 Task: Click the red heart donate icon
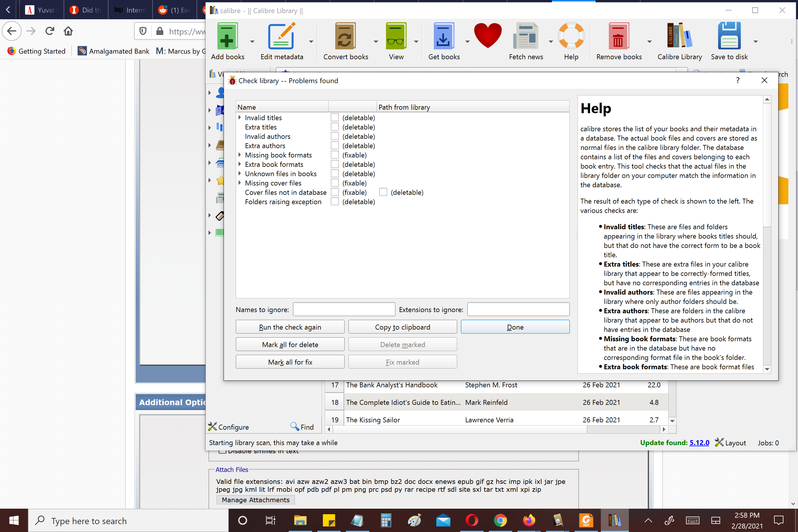click(x=488, y=35)
